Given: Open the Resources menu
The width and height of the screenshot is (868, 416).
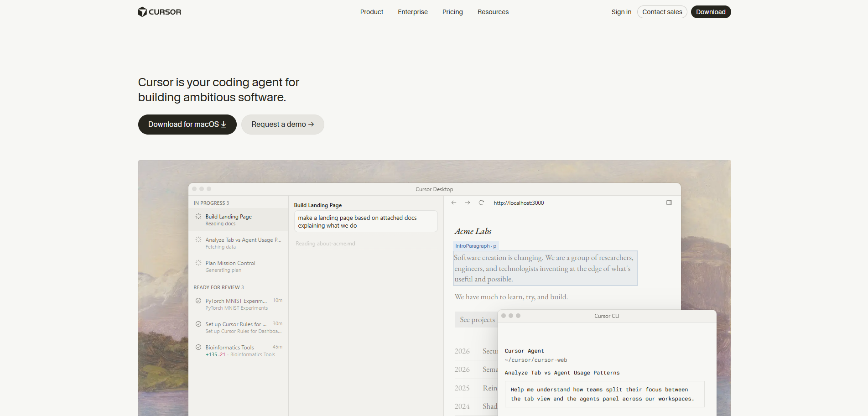Looking at the screenshot, I should [493, 12].
